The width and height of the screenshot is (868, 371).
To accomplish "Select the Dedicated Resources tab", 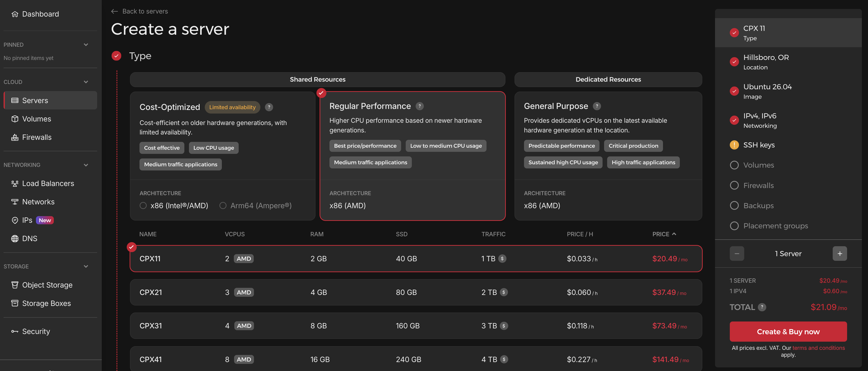I will coord(608,80).
